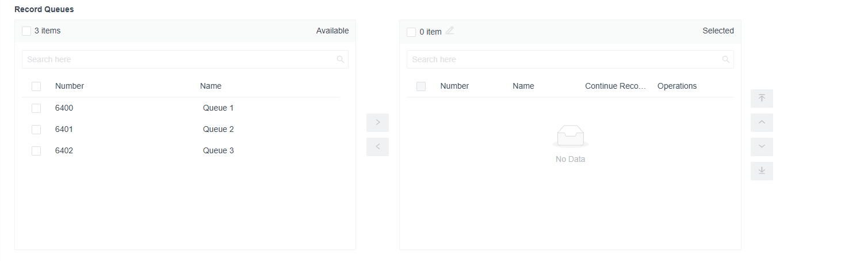The width and height of the screenshot is (868, 261).
Task: Click the search magnifier in Selected panel
Action: tap(726, 59)
